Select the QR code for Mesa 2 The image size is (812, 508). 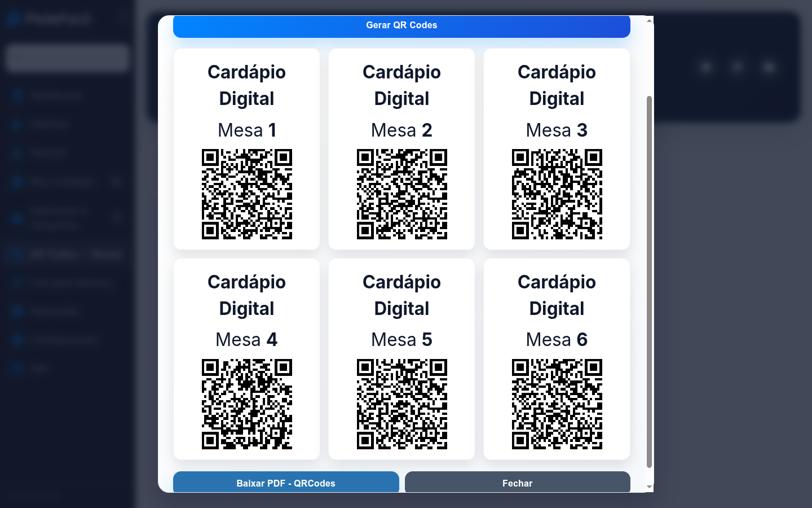pos(402,194)
